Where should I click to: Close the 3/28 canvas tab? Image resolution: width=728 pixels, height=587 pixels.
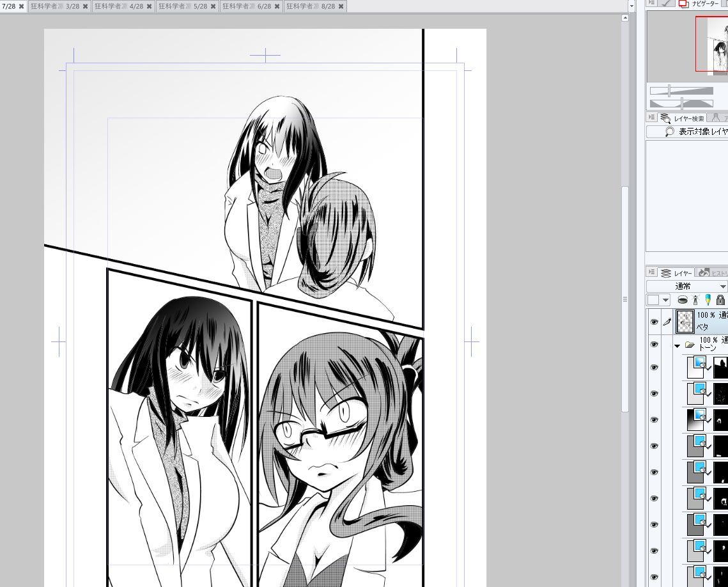(x=85, y=6)
